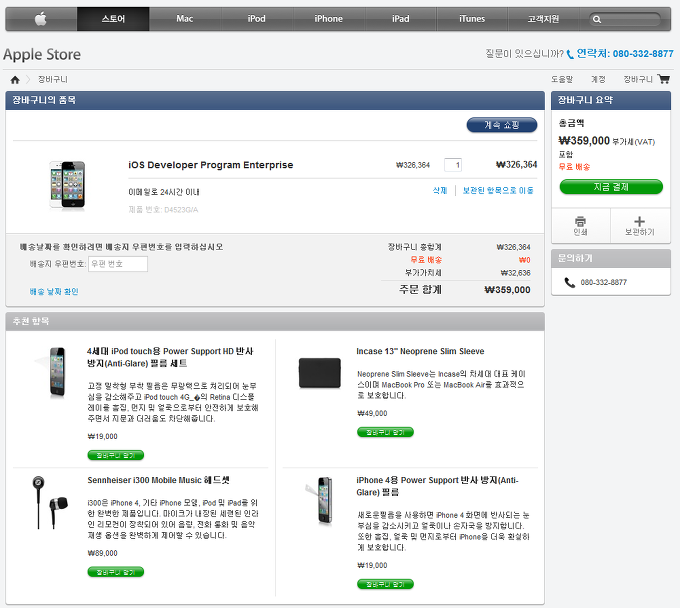Add iPhone 4 Power Support film to cart
This screenshot has height=608, width=680.
pyautogui.click(x=385, y=584)
